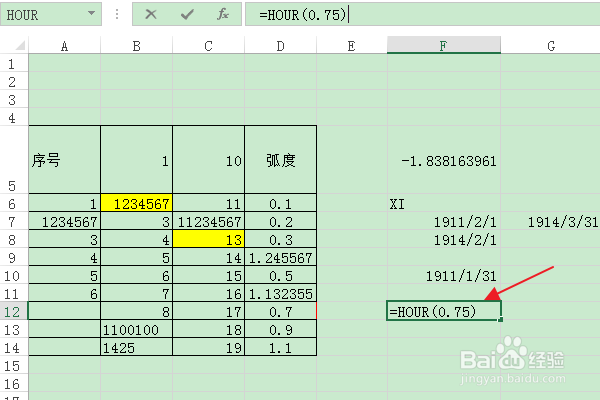Select column D header

[280, 46]
